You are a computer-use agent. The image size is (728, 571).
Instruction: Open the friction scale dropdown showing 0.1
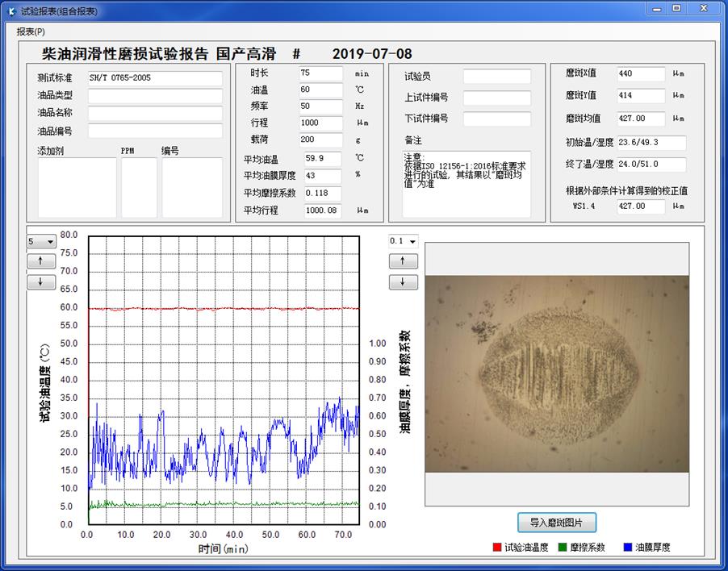[x=403, y=241]
